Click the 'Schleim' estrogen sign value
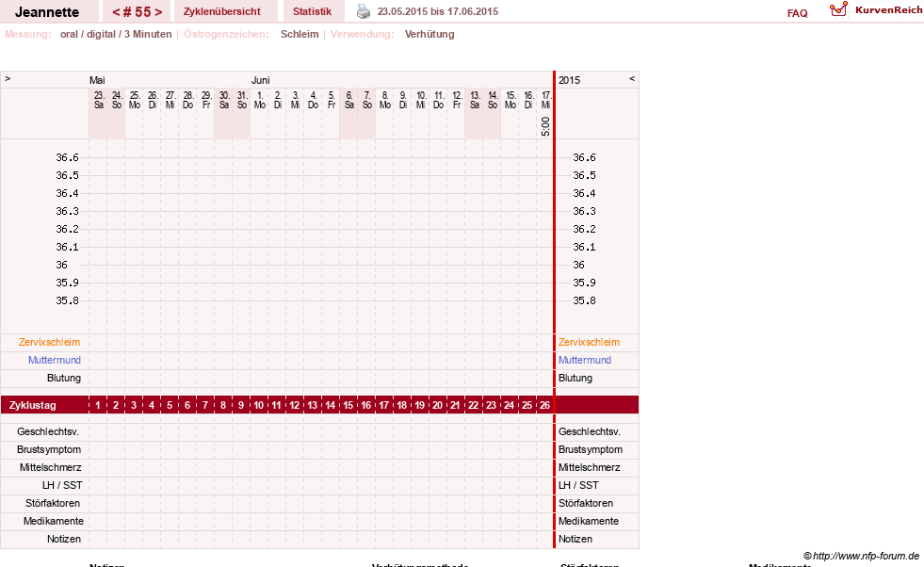This screenshot has height=567, width=924. [x=300, y=34]
